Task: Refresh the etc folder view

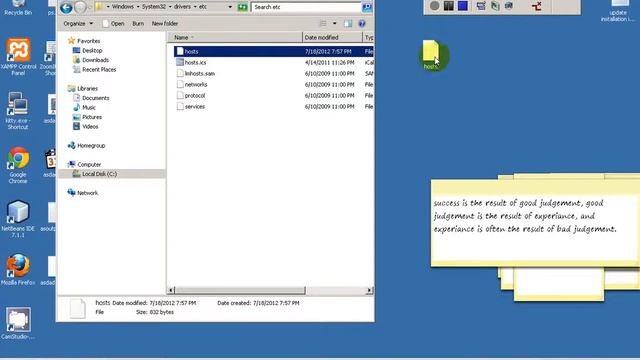Action: [242, 7]
